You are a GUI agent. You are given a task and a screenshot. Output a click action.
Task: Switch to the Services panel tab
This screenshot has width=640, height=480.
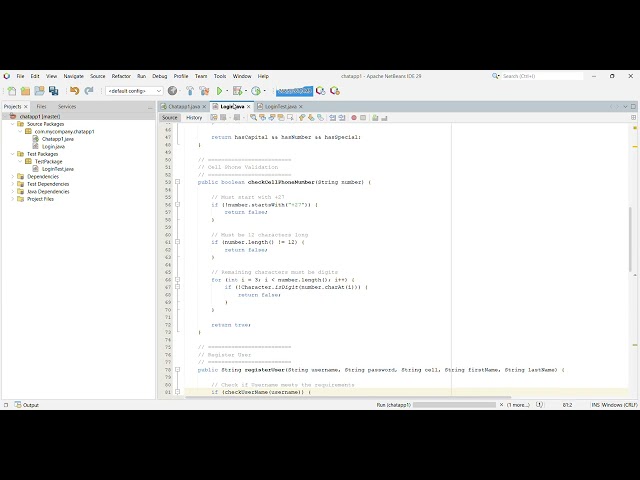(67, 107)
